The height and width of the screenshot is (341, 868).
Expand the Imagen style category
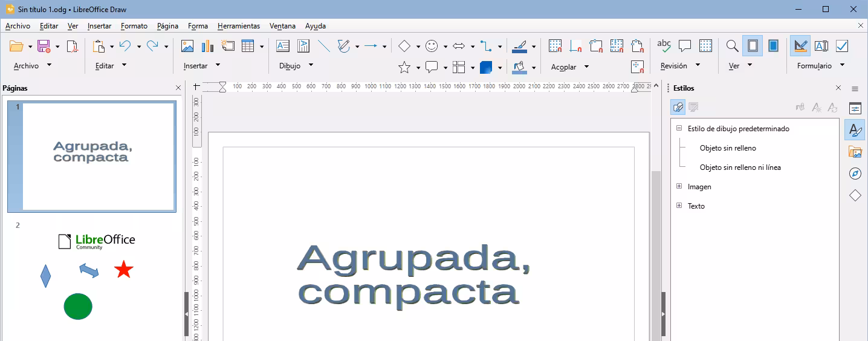pos(679,186)
